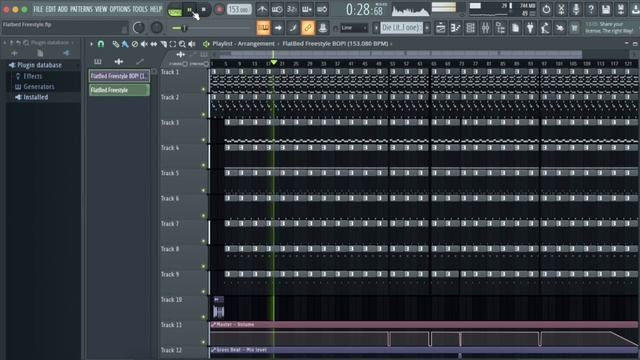
Task: Toggle wait for input to start playing
Action: pyautogui.click(x=277, y=9)
